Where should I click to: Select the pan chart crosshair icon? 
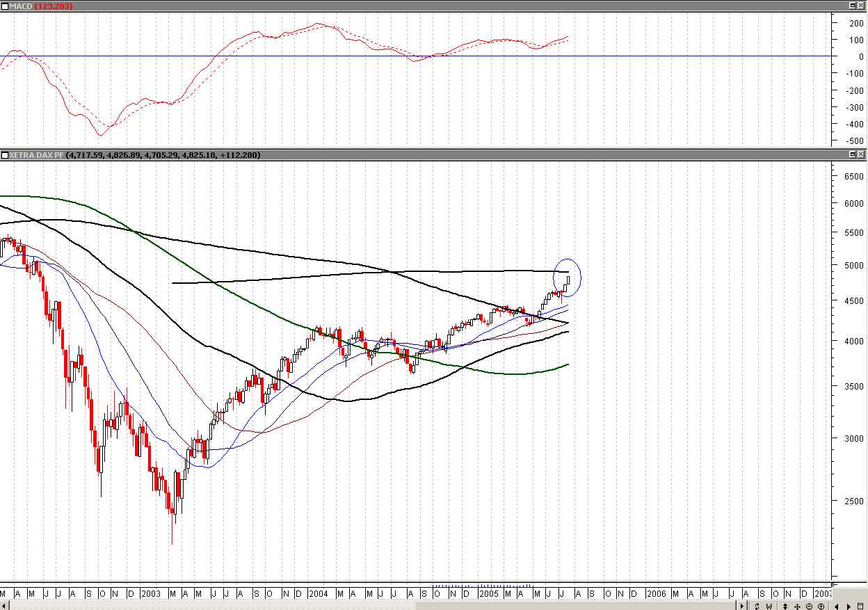798,606
